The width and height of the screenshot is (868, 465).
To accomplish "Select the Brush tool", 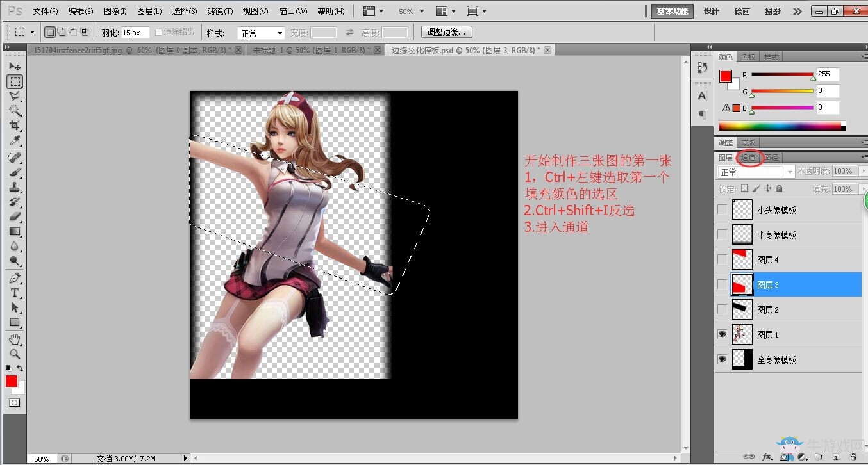I will (15, 172).
